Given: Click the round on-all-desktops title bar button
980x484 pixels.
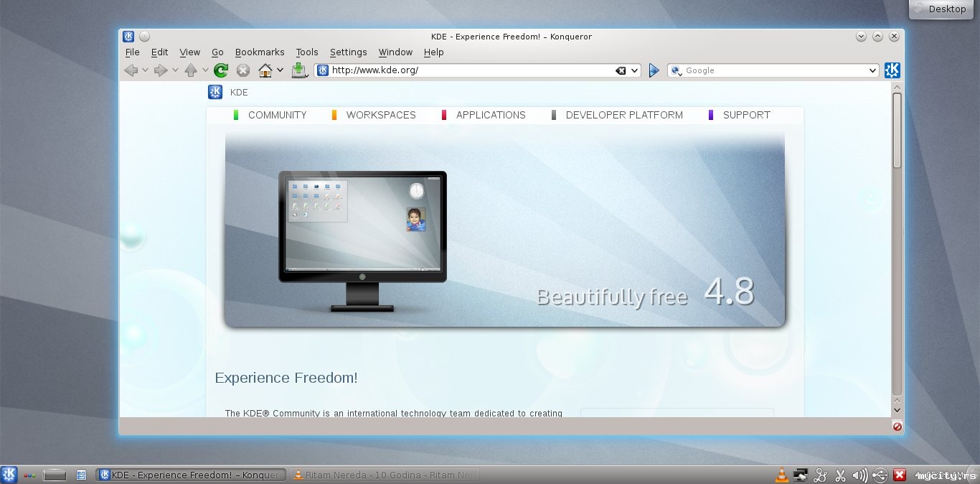Looking at the screenshot, I should pos(144,37).
